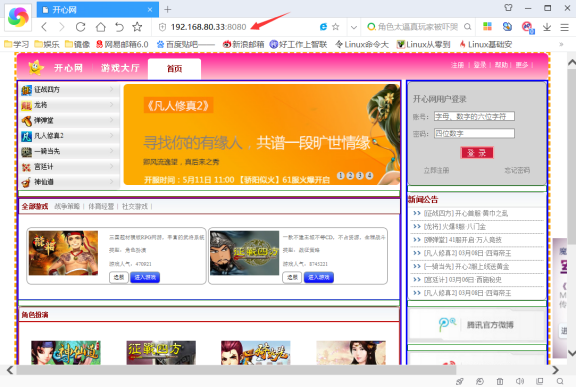The height and width of the screenshot is (387, 576).
Task: Open the 娱乐 bookmark folder
Action: pos(47,44)
